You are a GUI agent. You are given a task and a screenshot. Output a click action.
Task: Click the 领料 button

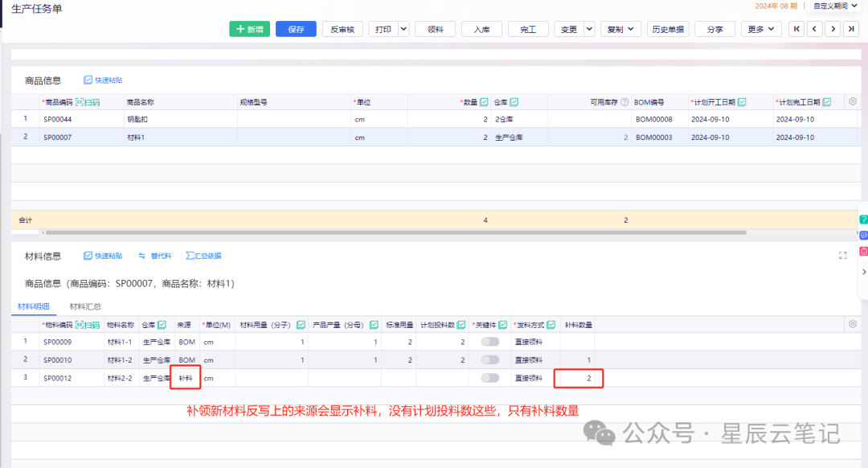(x=435, y=30)
